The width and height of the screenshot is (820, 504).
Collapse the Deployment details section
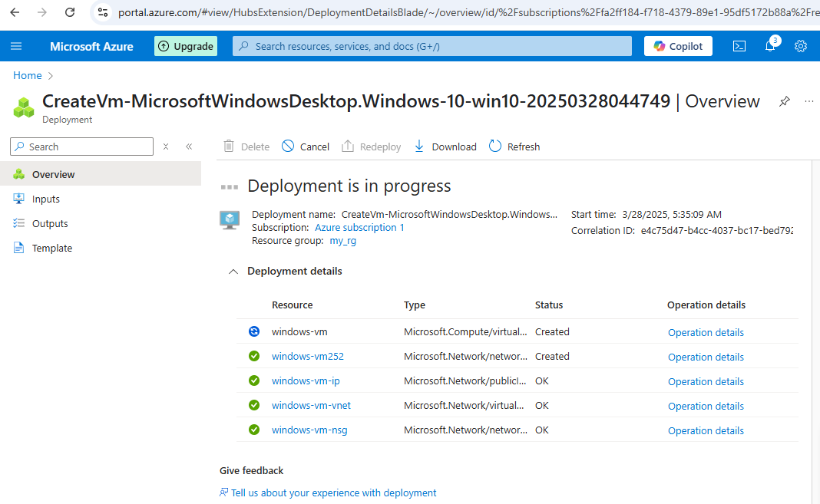[233, 272]
